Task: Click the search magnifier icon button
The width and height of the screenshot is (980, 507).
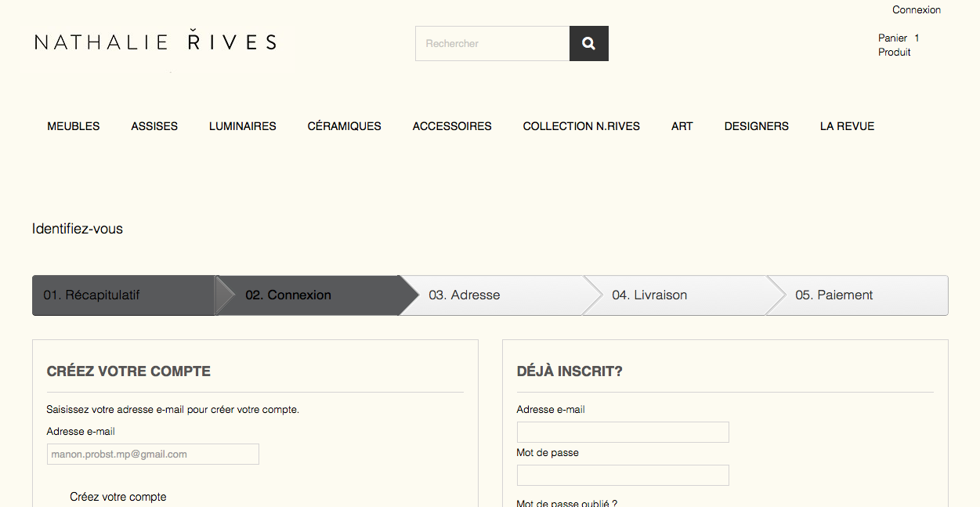Action: [589, 43]
